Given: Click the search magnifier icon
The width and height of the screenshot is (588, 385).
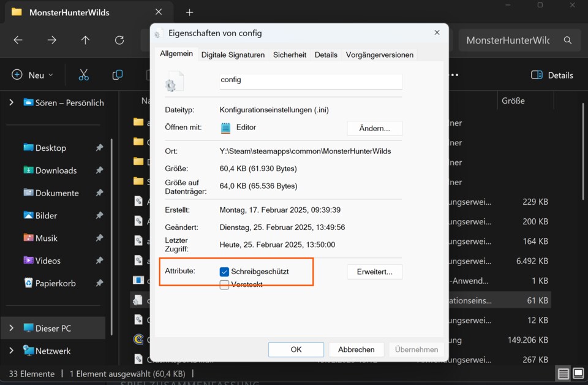Looking at the screenshot, I should pos(568,40).
